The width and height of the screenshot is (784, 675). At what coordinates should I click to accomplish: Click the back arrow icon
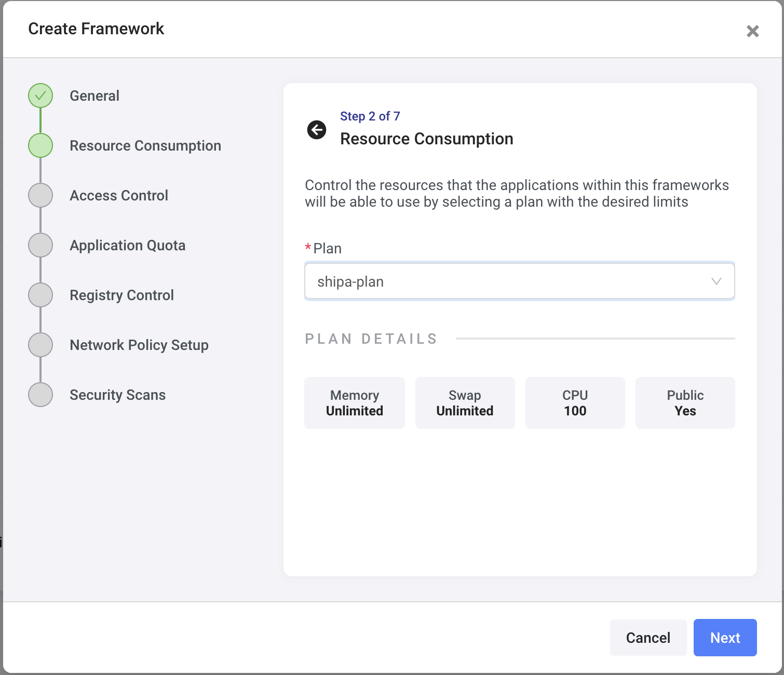click(x=317, y=130)
